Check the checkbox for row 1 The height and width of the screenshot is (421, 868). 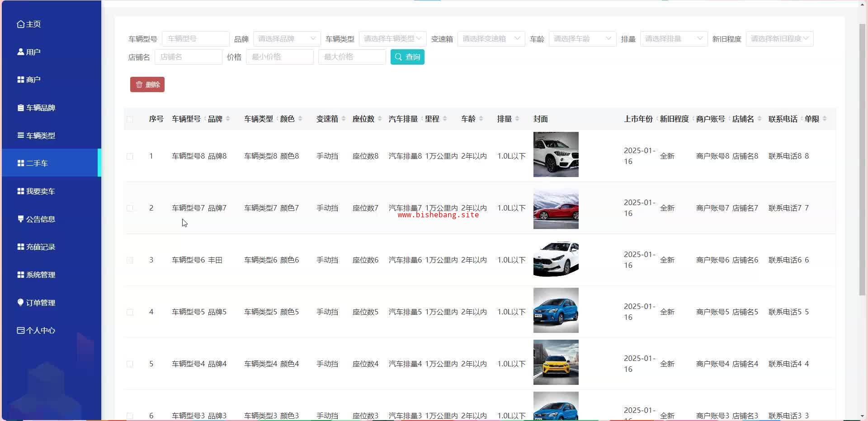point(130,156)
